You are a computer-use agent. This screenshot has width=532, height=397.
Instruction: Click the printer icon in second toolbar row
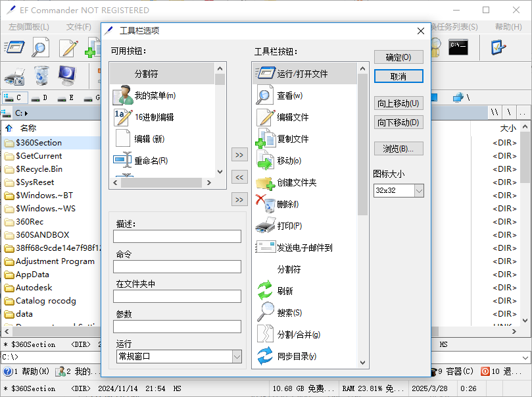click(x=14, y=76)
